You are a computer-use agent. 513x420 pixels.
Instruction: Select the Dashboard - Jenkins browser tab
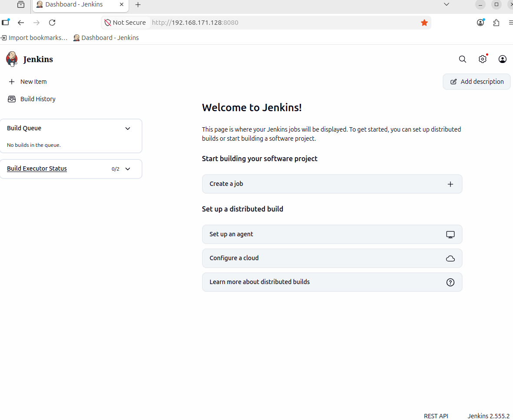coord(80,5)
